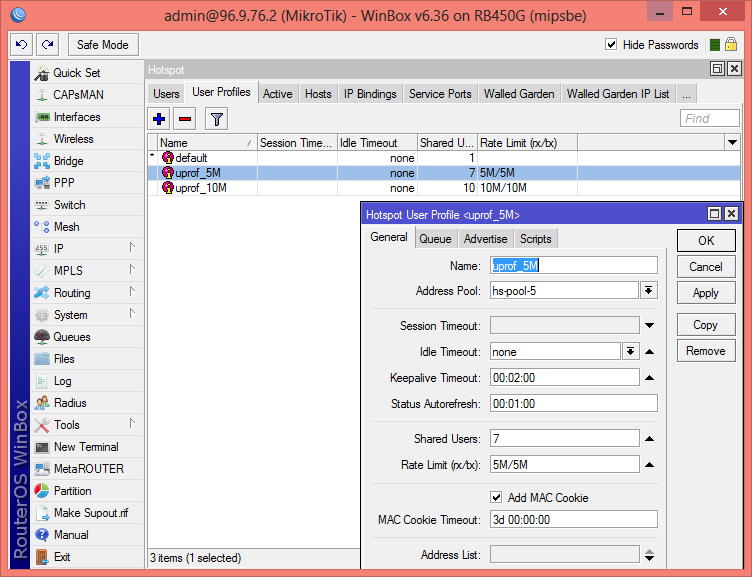Switch to the Hosts tab
752x577 pixels.
pos(318,94)
